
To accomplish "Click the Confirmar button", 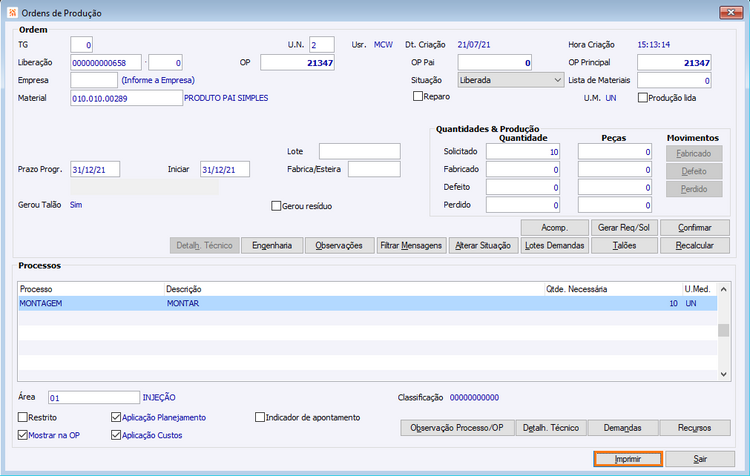I will point(695,228).
